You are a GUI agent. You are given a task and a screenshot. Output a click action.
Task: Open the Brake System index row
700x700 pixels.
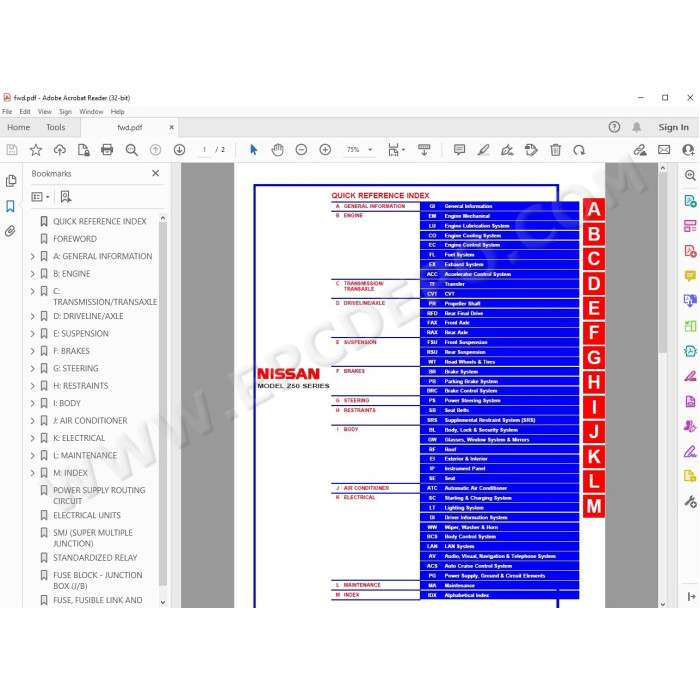500,371
